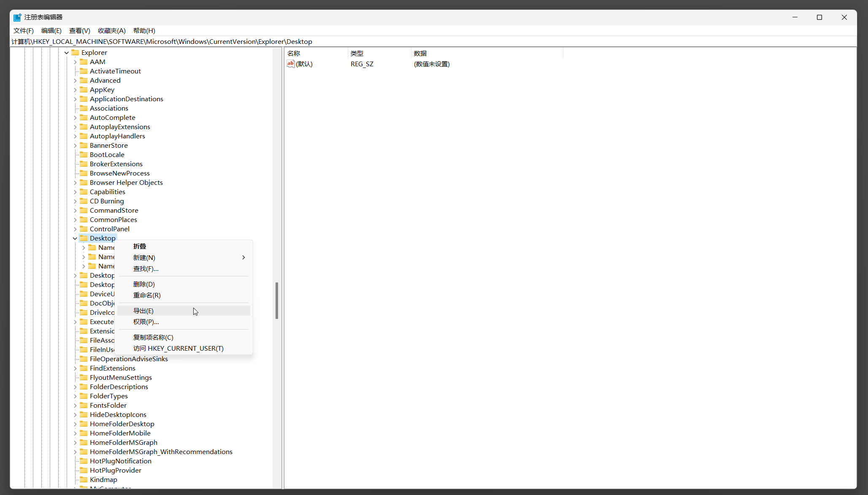Click the Desktop key folder icon
The image size is (868, 495).
click(84, 238)
